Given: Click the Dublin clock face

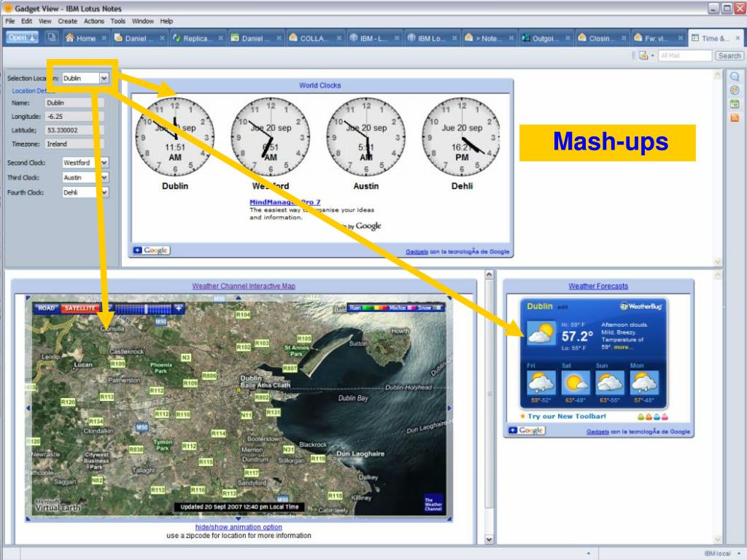Looking at the screenshot, I should (175, 137).
